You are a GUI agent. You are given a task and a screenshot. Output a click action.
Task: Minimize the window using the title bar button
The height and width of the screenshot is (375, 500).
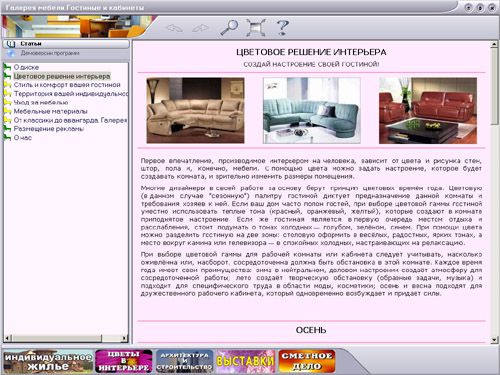pyautogui.click(x=469, y=8)
